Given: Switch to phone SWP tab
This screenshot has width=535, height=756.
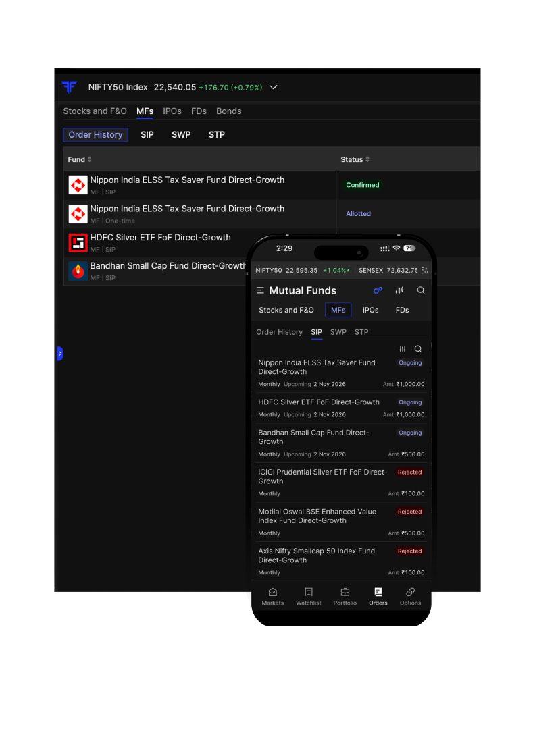Looking at the screenshot, I should click(x=338, y=332).
